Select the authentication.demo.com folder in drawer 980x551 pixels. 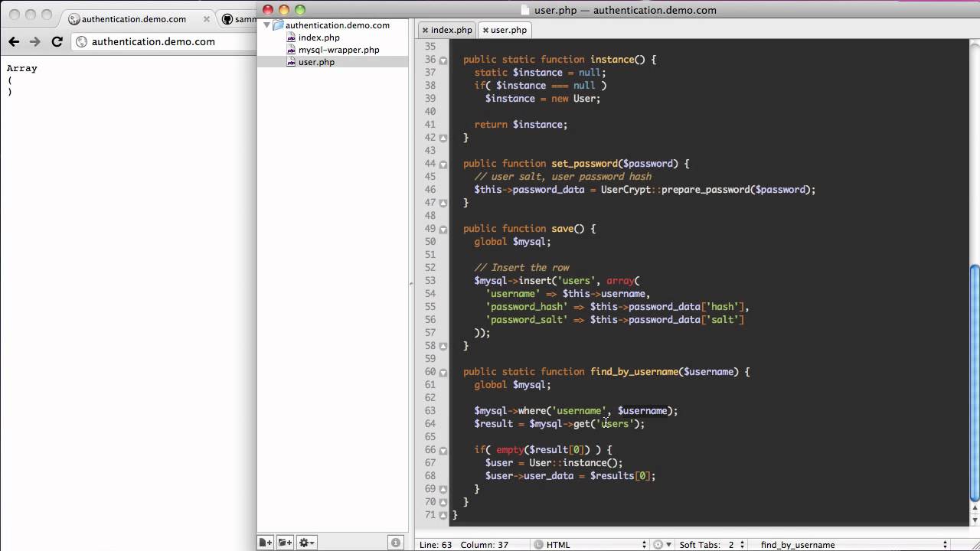337,25
